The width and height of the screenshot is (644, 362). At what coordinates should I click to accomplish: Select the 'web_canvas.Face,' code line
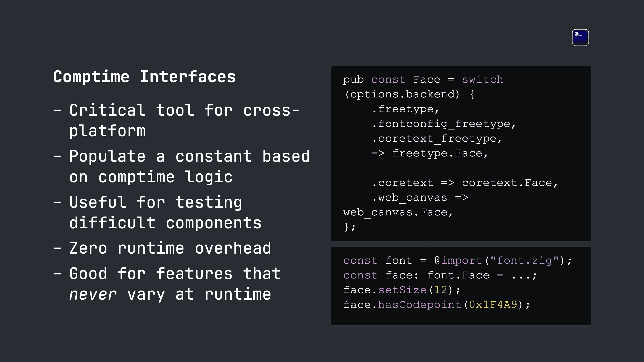pos(398,212)
